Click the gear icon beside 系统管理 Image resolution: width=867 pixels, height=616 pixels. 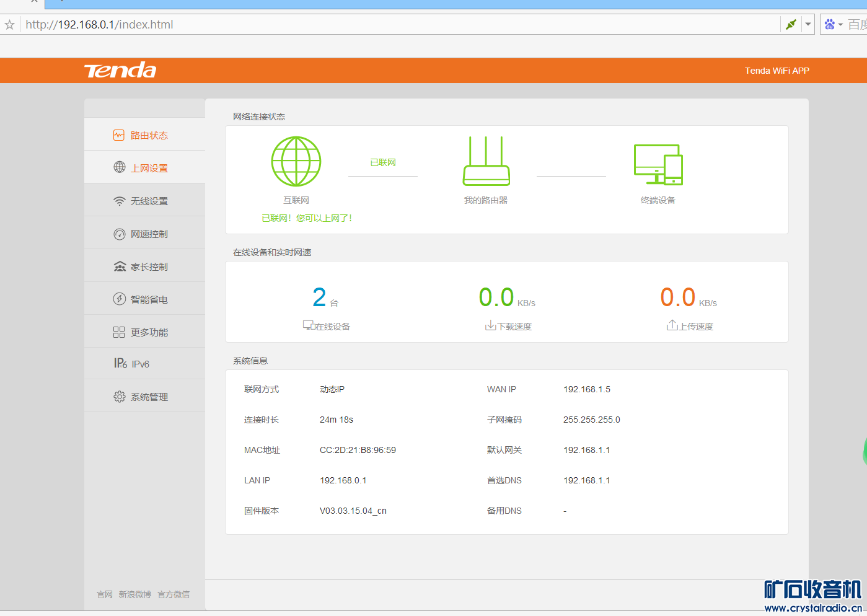point(120,397)
